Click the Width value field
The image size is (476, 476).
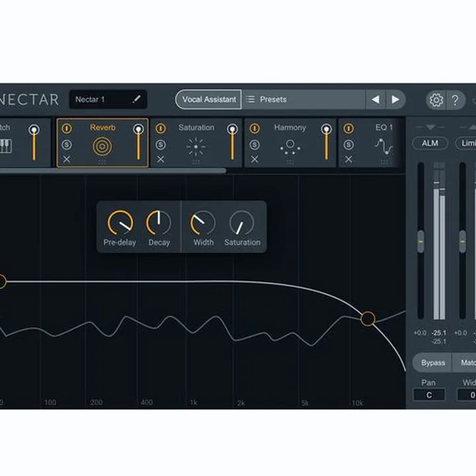click(x=467, y=395)
